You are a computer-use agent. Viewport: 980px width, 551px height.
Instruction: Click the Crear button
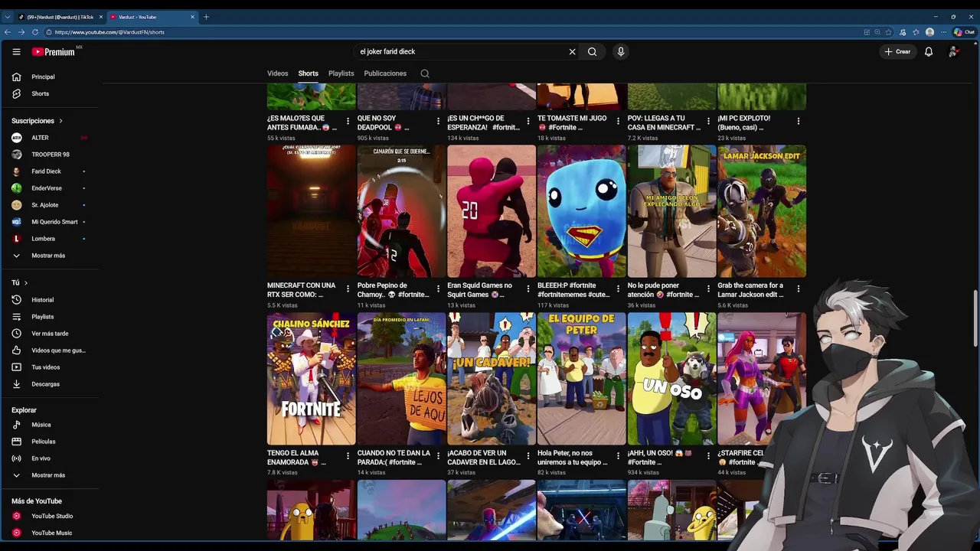tap(897, 51)
